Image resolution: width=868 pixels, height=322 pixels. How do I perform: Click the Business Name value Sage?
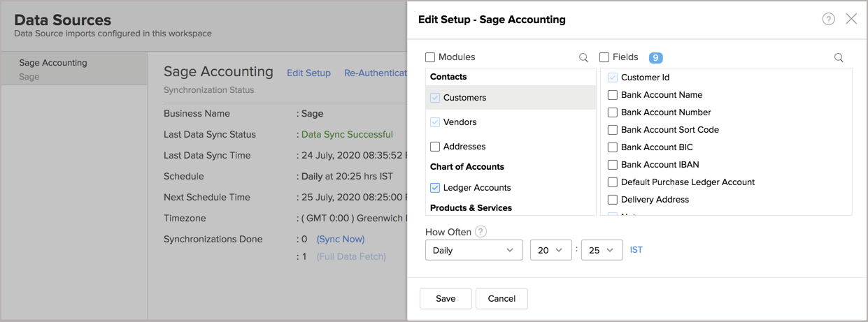point(312,113)
